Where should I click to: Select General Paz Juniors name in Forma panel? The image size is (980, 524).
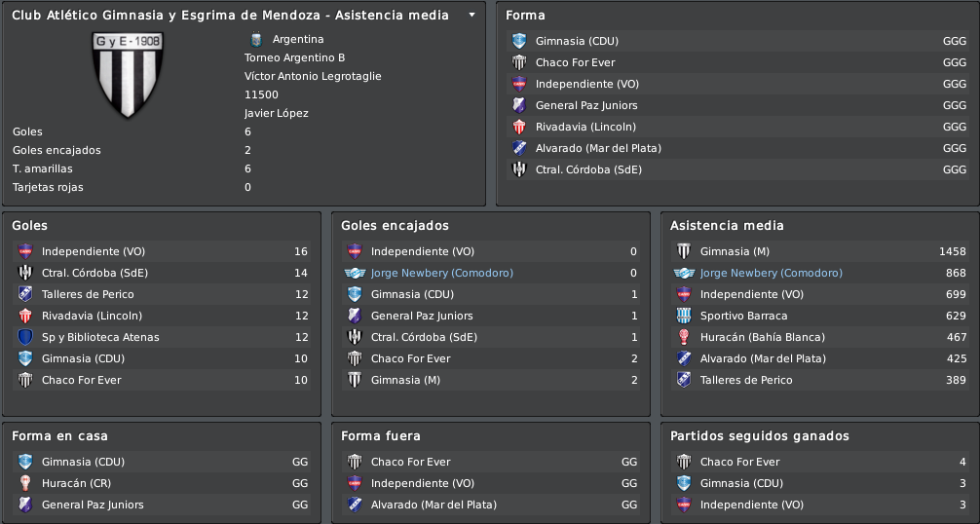[586, 105]
